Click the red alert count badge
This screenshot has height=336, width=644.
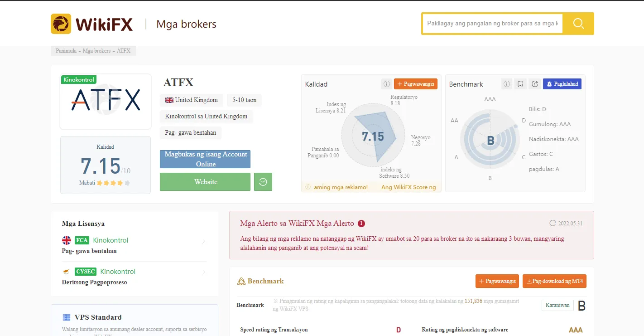pos(361,224)
